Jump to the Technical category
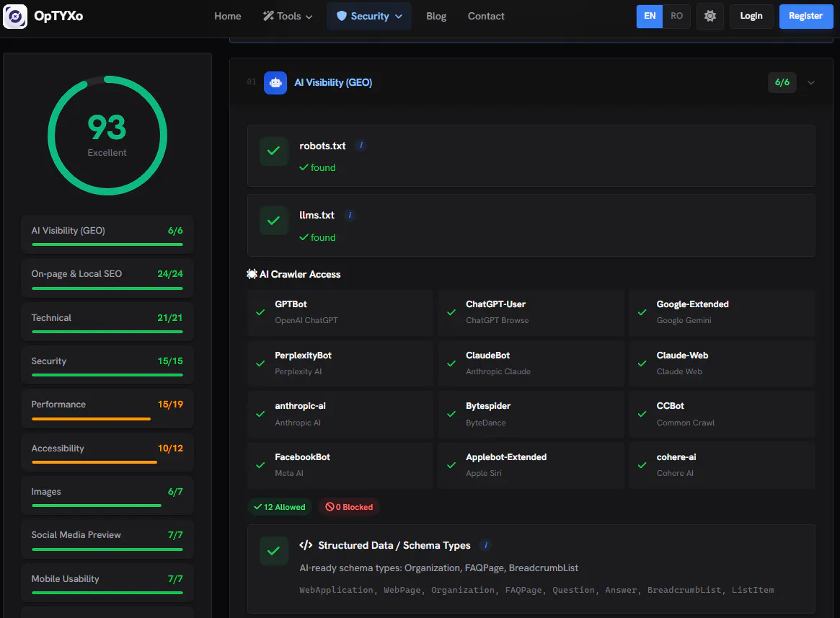The image size is (840, 618). [107, 322]
